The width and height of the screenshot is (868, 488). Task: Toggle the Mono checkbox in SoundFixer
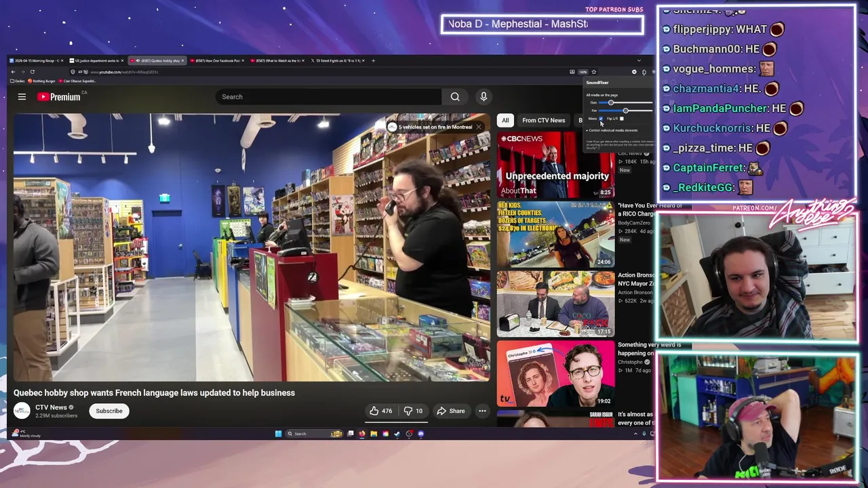pos(601,119)
